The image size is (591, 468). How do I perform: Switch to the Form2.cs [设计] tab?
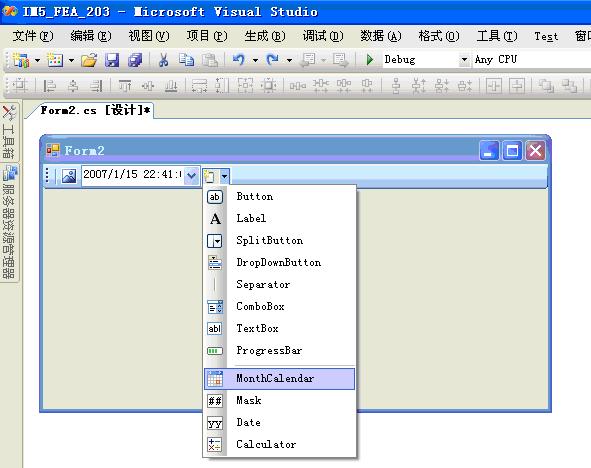click(x=95, y=110)
